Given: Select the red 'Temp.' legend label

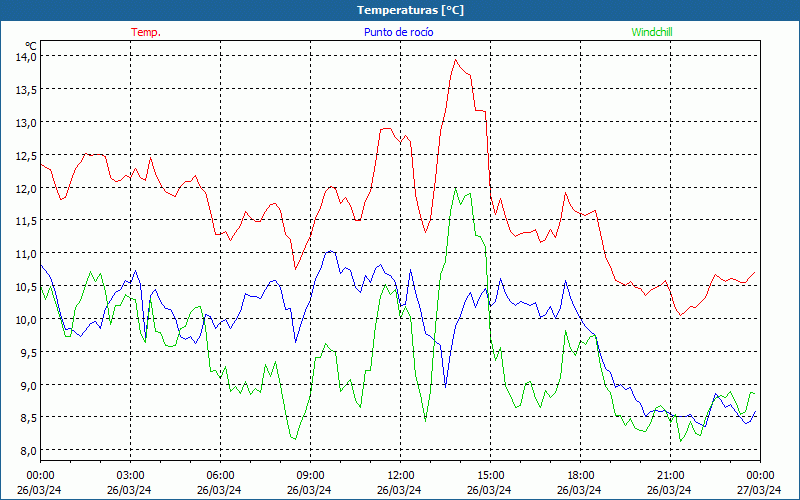Looking at the screenshot, I should (146, 32).
